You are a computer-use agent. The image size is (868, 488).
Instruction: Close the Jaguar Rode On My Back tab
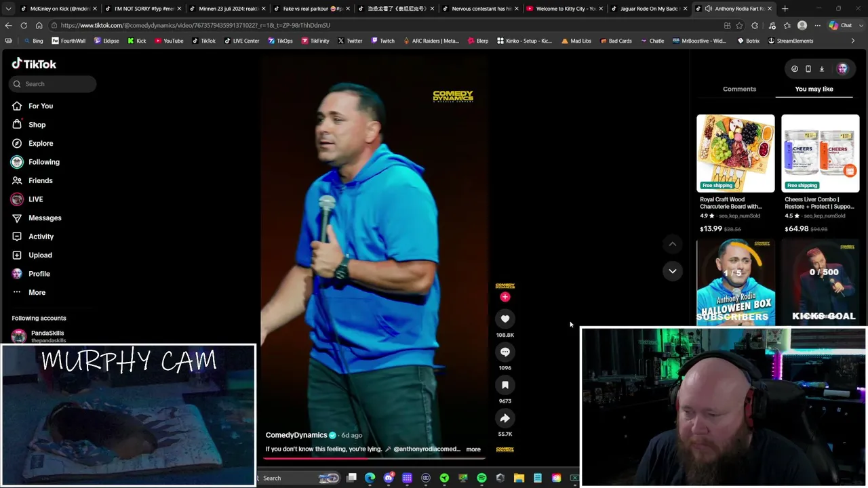[x=684, y=9]
